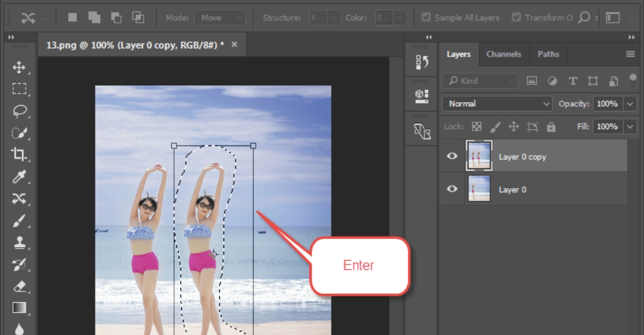Screen dimensions: 644x335
Task: Select the Content-Aware Move tool in toolbox
Action: (19, 198)
